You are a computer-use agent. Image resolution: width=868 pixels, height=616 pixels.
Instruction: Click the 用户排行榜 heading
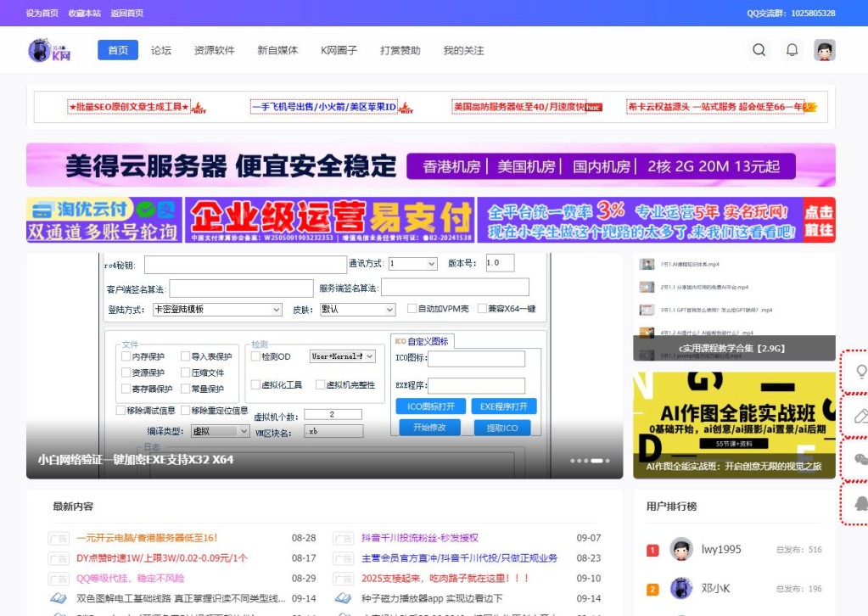point(671,507)
